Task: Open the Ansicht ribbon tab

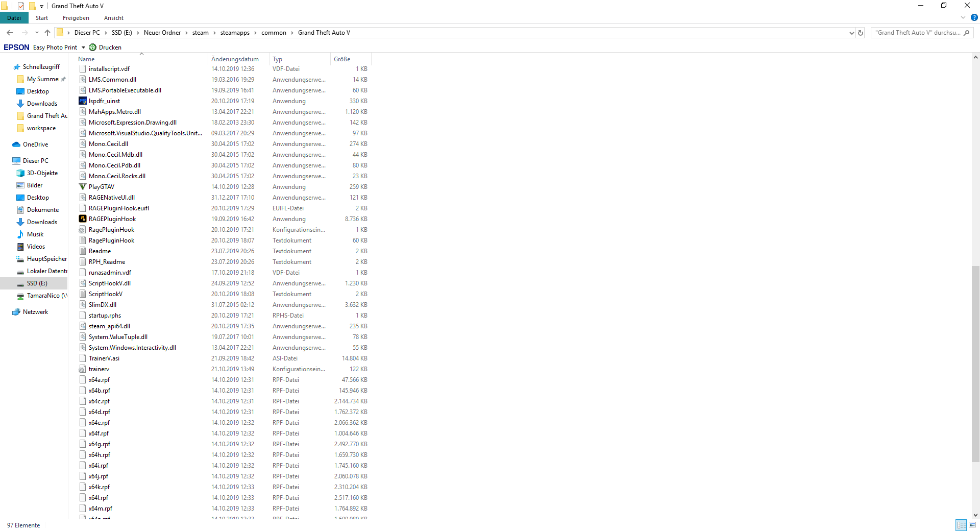Action: 114,18
